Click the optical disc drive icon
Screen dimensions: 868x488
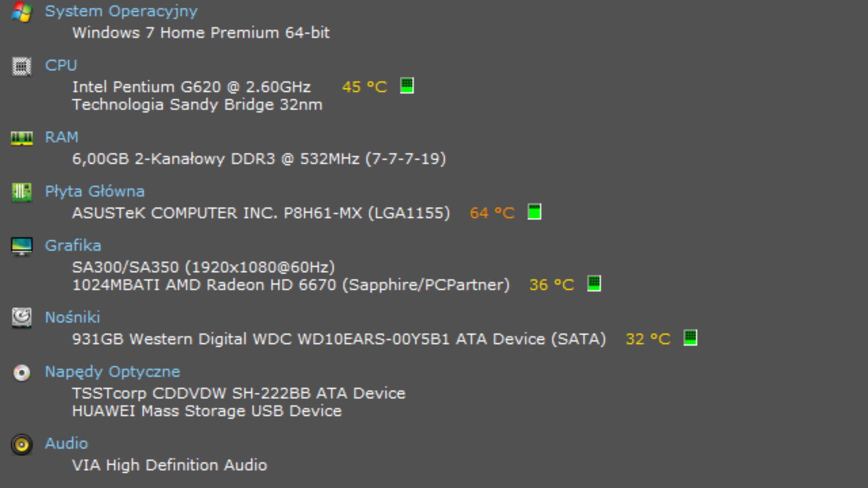pos(21,373)
